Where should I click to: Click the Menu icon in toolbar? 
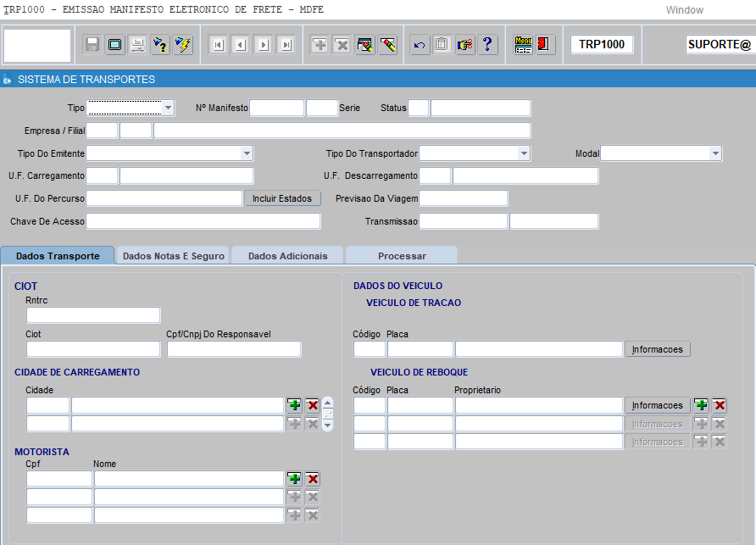tap(523, 45)
